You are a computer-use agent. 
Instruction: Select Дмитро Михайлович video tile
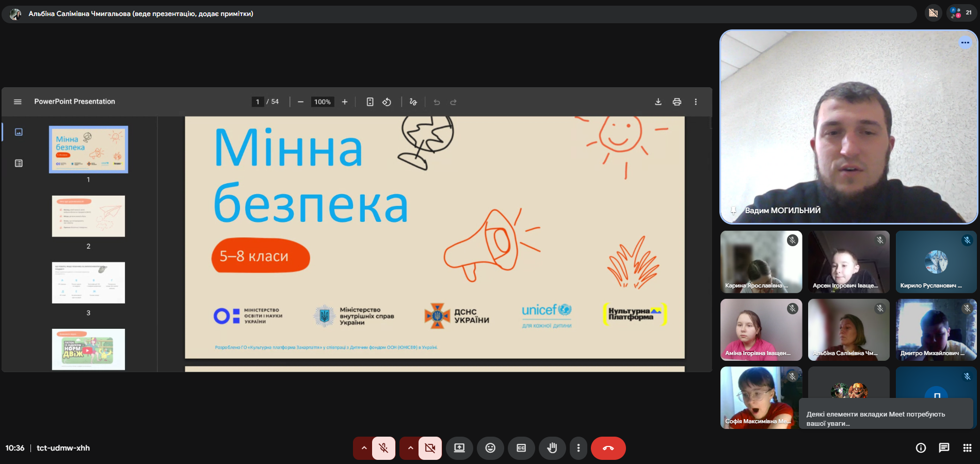pyautogui.click(x=936, y=330)
